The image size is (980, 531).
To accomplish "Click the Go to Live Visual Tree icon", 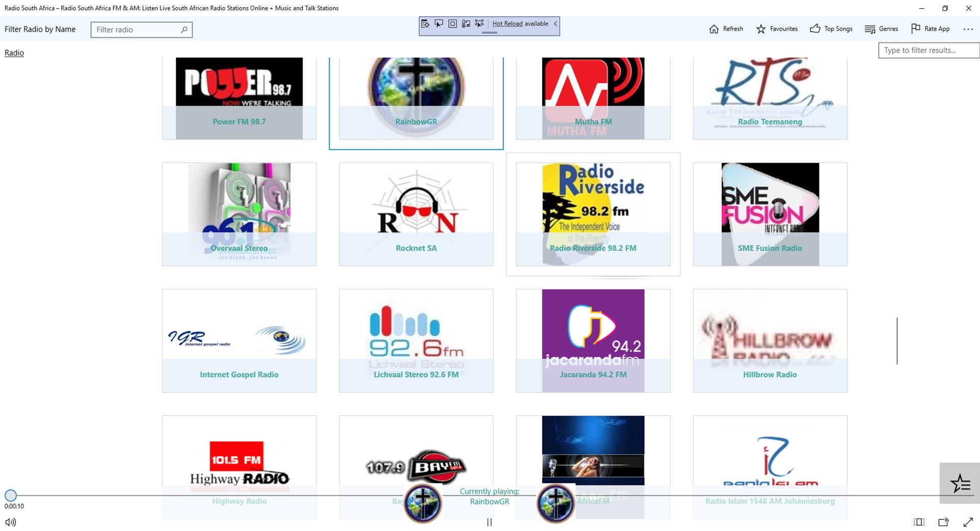I will pyautogui.click(x=425, y=24).
